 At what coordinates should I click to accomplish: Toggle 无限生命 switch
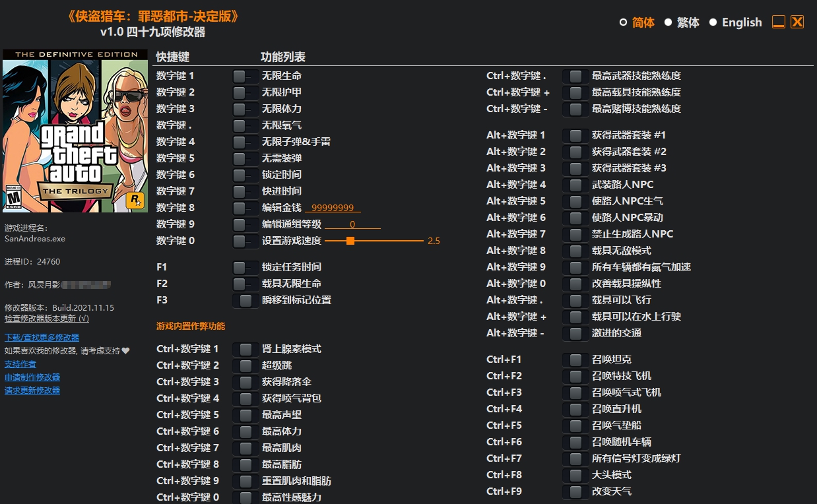coord(245,76)
